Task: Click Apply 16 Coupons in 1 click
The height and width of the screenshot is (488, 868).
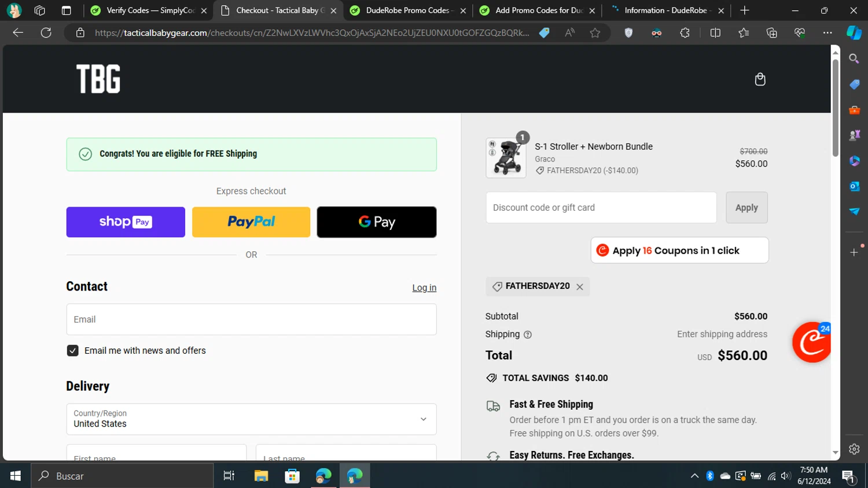Action: (679, 251)
